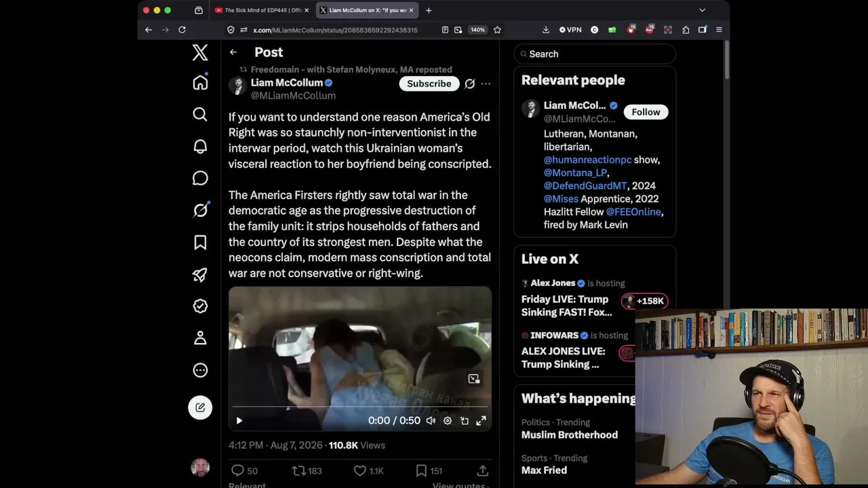Open the @FEEOnline mention link

point(633,211)
